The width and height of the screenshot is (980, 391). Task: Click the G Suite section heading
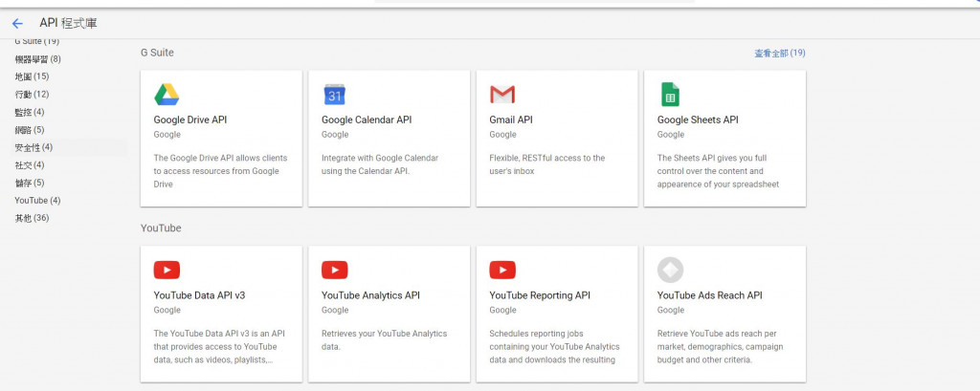[157, 53]
